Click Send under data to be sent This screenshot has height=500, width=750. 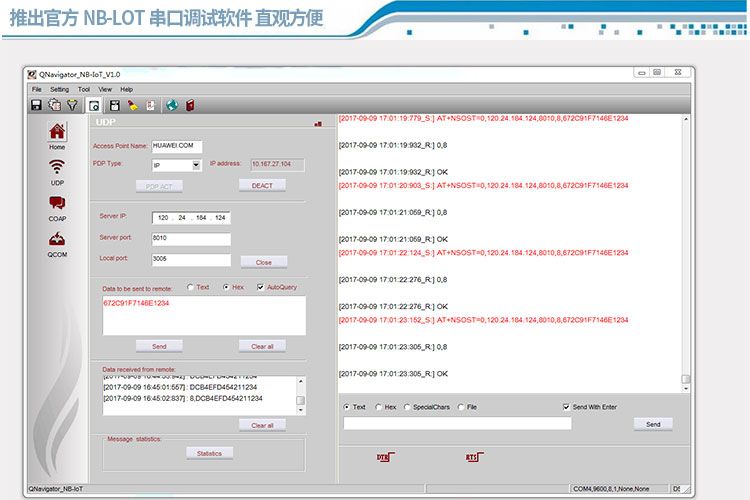pos(159,346)
